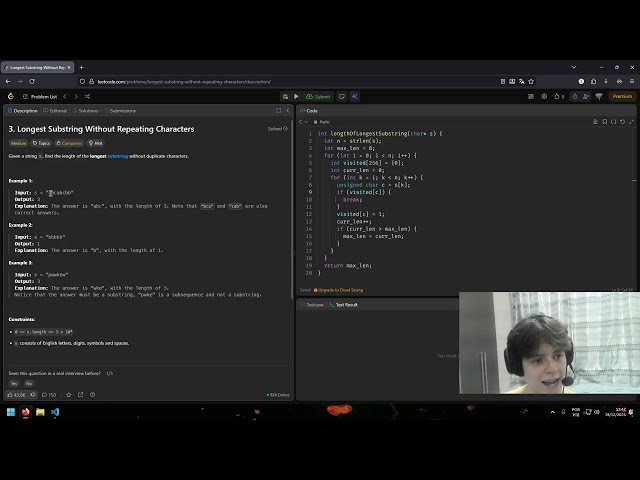This screenshot has height=480, width=640.
Task: Open File Explorer from the taskbar
Action: pyautogui.click(x=40, y=412)
